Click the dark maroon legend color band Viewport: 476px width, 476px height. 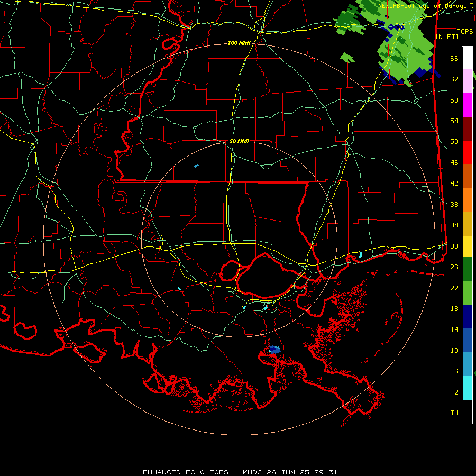[467, 130]
